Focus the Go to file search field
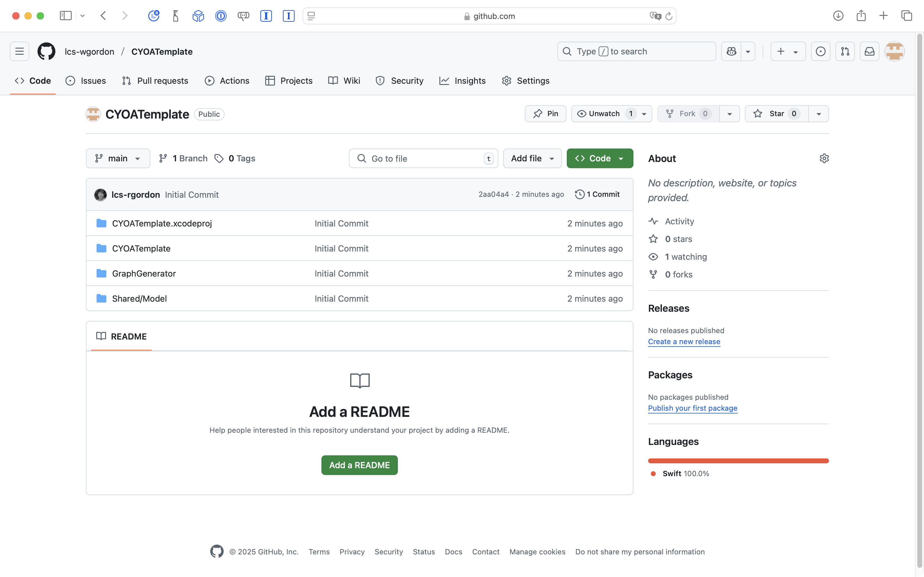Image resolution: width=924 pixels, height=577 pixels. pos(424,158)
